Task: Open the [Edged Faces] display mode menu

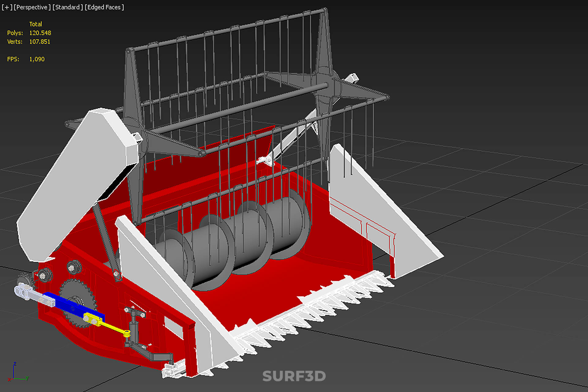Action: (x=104, y=7)
